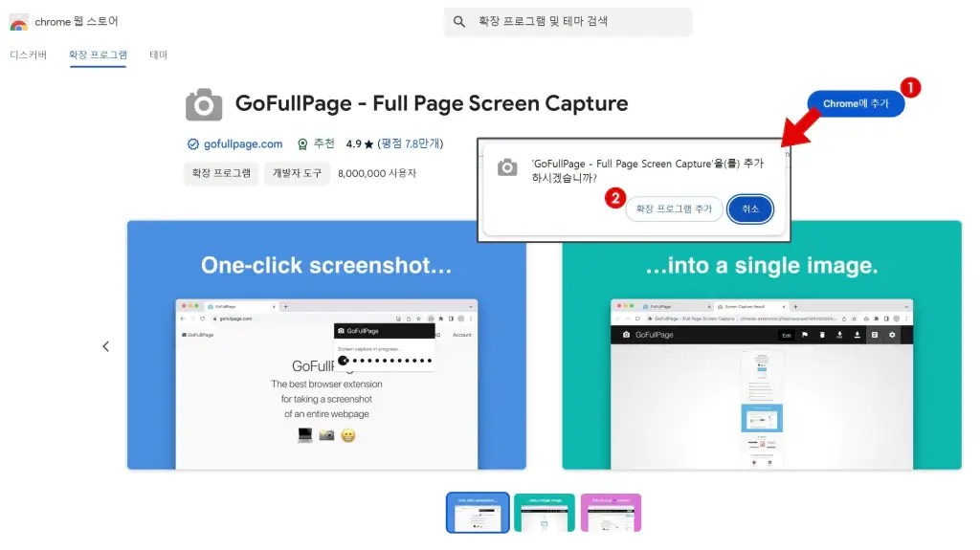Click the magnifier icon in the search bar
This screenshot has height=550, width=980.
459,22
